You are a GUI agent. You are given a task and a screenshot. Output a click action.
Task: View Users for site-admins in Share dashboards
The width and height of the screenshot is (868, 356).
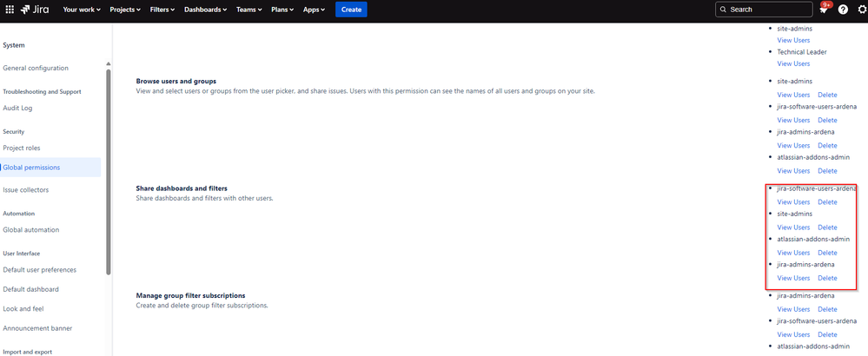(793, 227)
